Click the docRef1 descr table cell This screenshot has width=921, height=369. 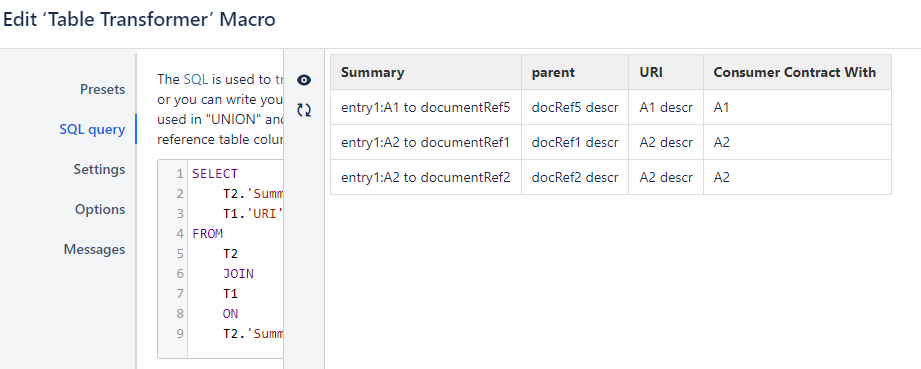[575, 142]
